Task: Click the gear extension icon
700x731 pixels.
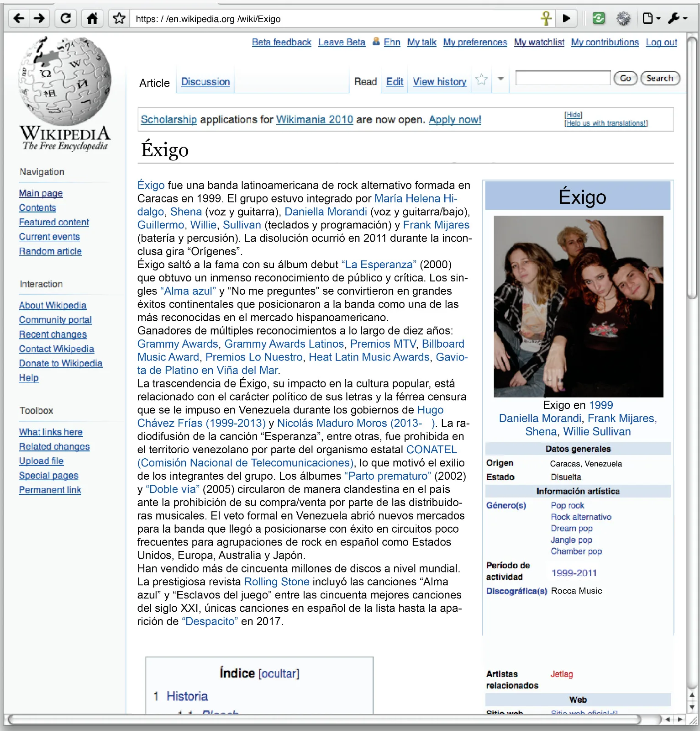Action: [623, 19]
